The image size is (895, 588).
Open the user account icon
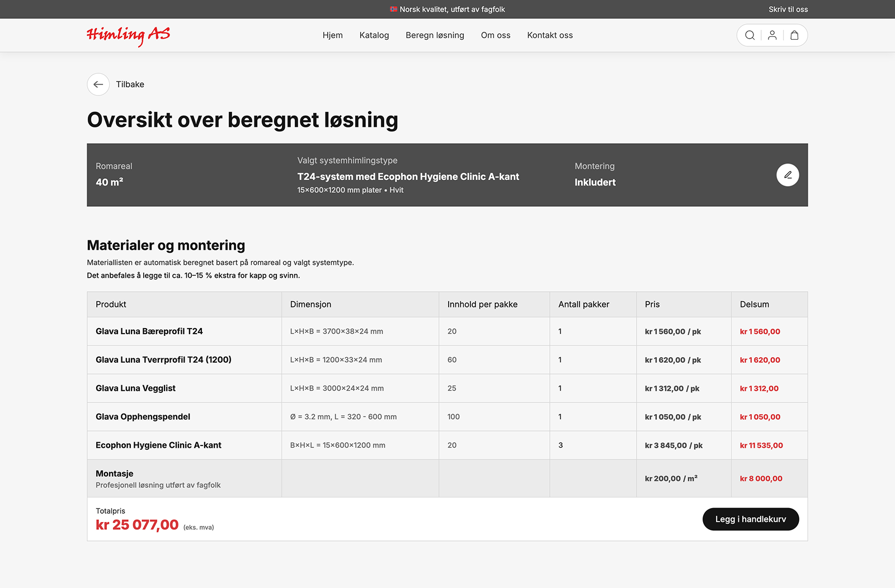pyautogui.click(x=772, y=35)
